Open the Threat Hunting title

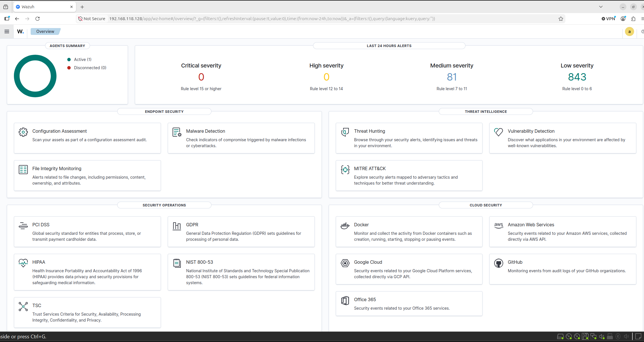(x=370, y=131)
